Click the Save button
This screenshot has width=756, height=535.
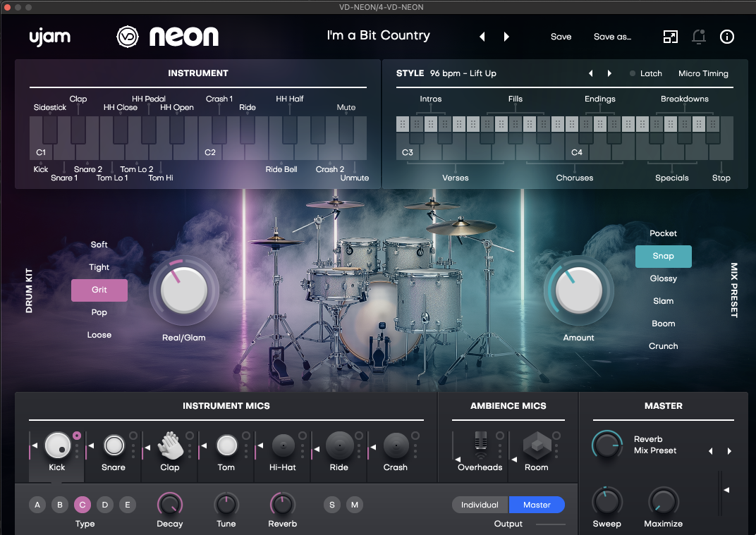[561, 37]
